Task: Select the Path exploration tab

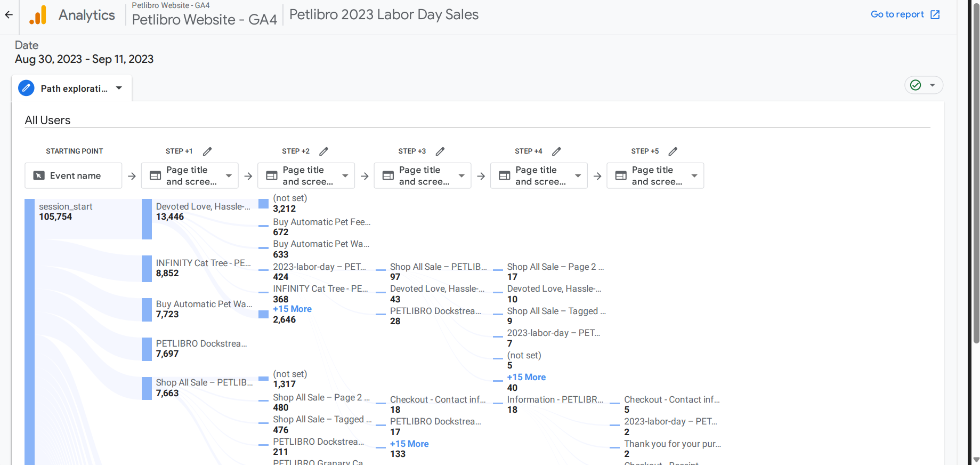Action: pos(72,88)
